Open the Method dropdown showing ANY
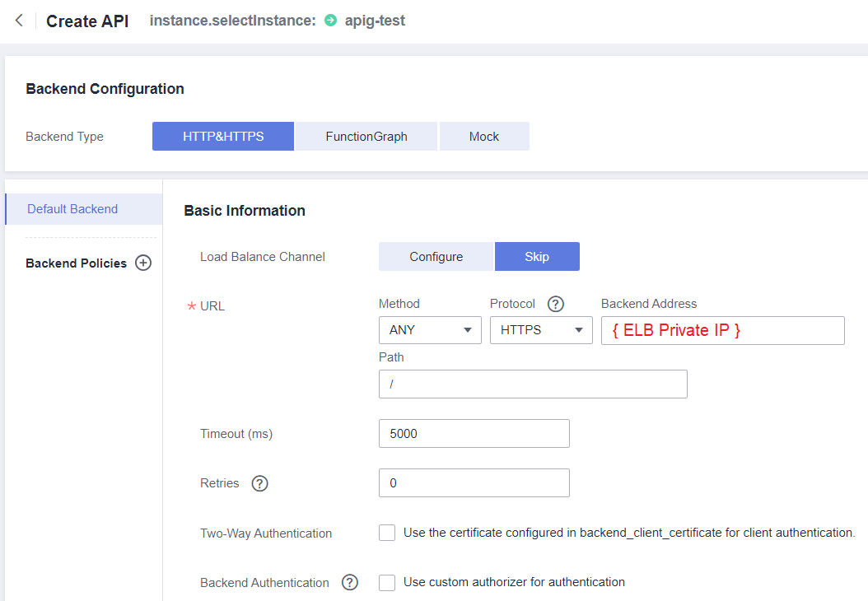This screenshot has height=601, width=868. 430,330
